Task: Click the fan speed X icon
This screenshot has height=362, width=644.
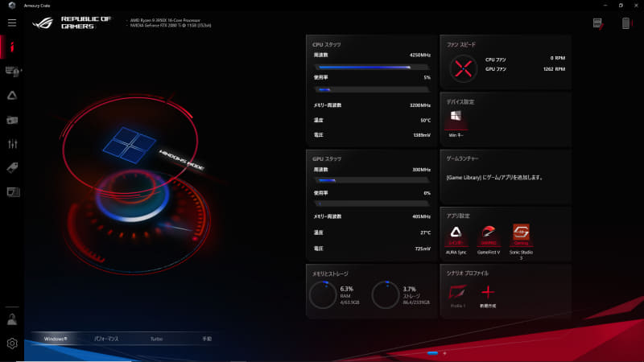Action: (464, 69)
